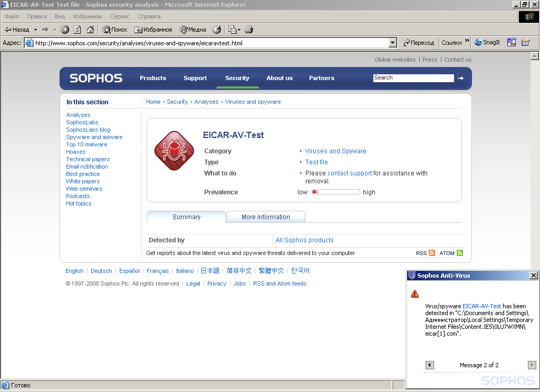Open the Back button history dropdown arrow
This screenshot has height=392, width=540.
click(x=35, y=30)
